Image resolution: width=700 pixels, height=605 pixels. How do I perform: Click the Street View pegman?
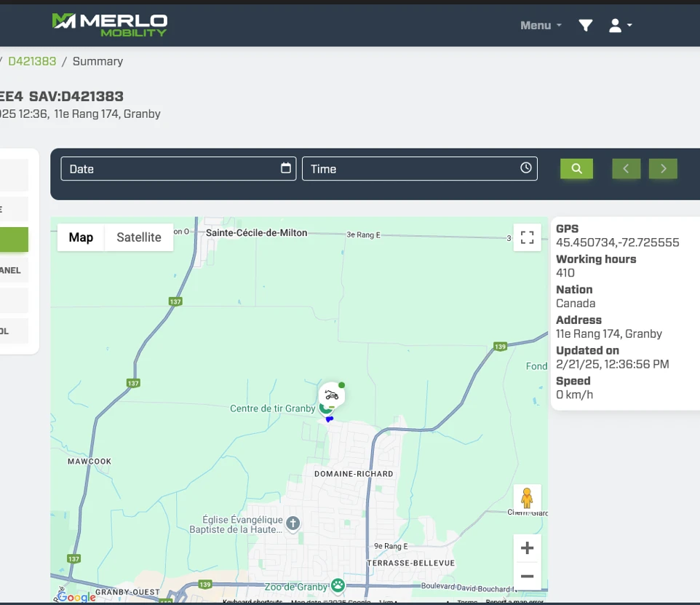click(x=528, y=499)
